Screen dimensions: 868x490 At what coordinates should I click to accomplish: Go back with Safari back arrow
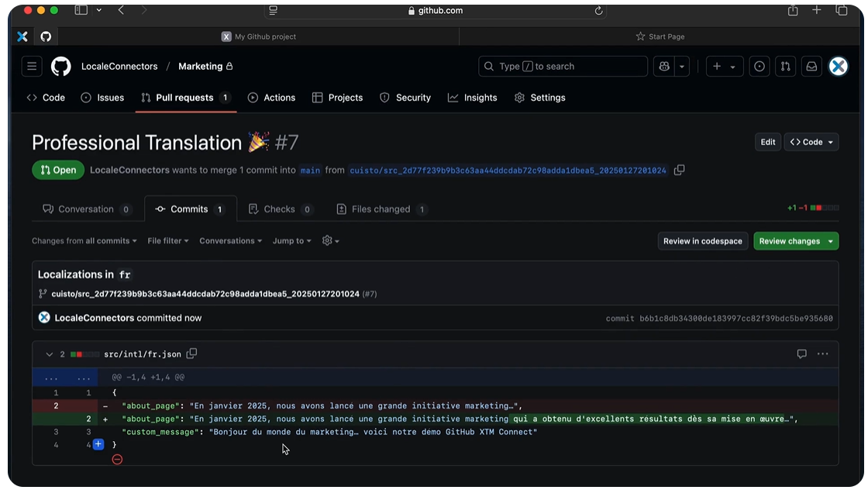[121, 10]
